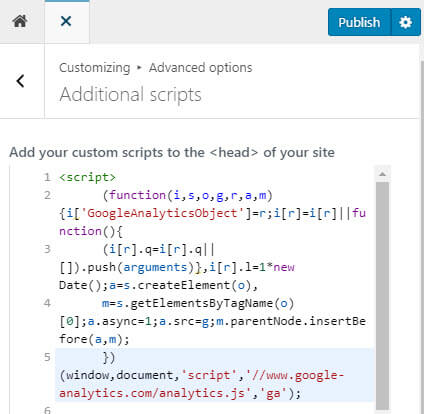Click line number 5 in gutter
Image resolution: width=424 pixels, height=414 pixels.
click(47, 357)
